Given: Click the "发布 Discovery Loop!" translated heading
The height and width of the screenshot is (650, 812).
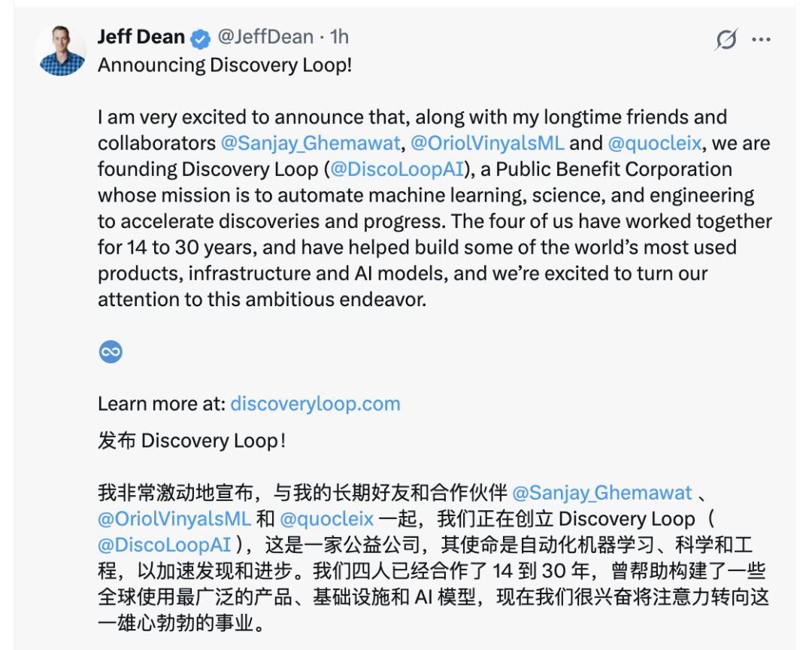Looking at the screenshot, I should click(x=192, y=441).
